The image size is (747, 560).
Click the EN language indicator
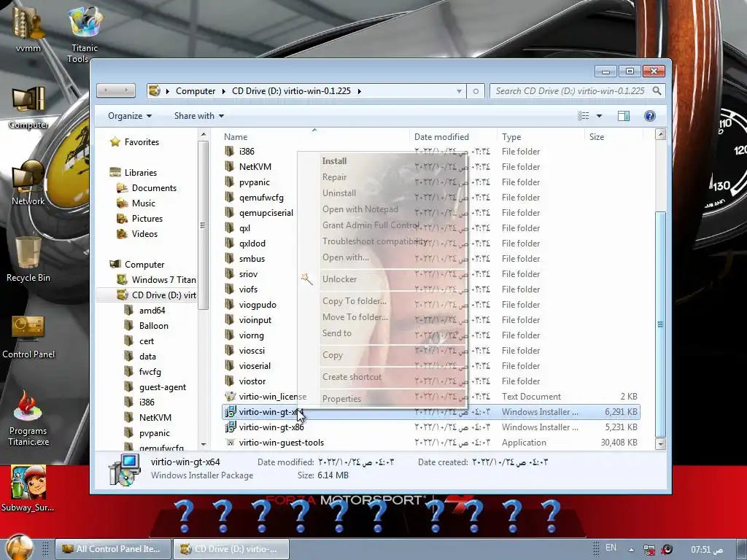click(x=611, y=548)
